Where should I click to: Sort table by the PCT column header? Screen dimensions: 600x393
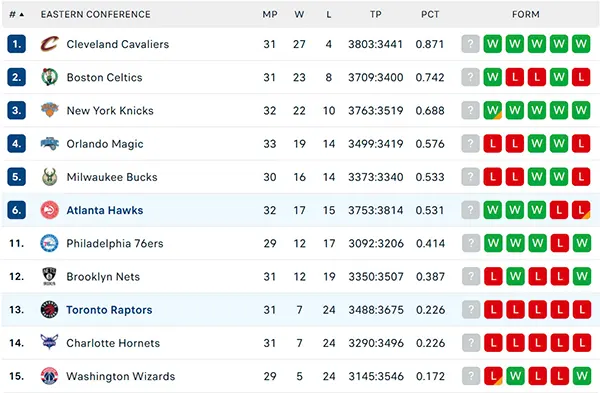click(x=430, y=15)
